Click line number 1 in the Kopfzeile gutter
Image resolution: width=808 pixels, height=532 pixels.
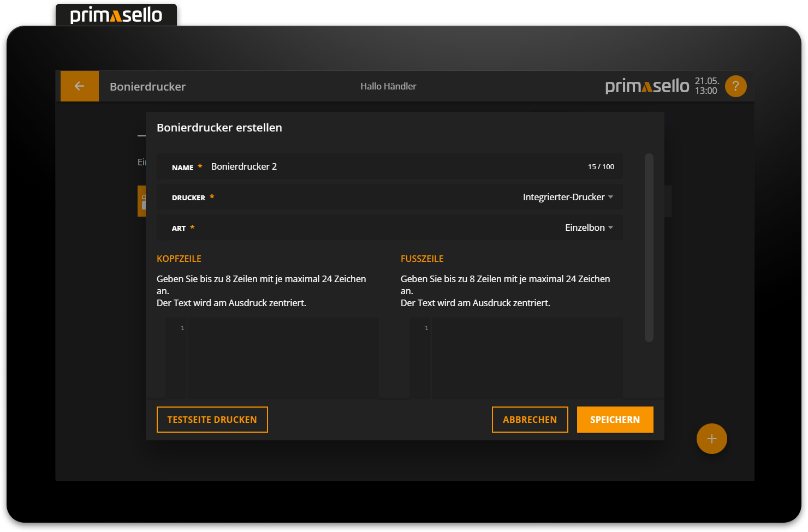(182, 328)
